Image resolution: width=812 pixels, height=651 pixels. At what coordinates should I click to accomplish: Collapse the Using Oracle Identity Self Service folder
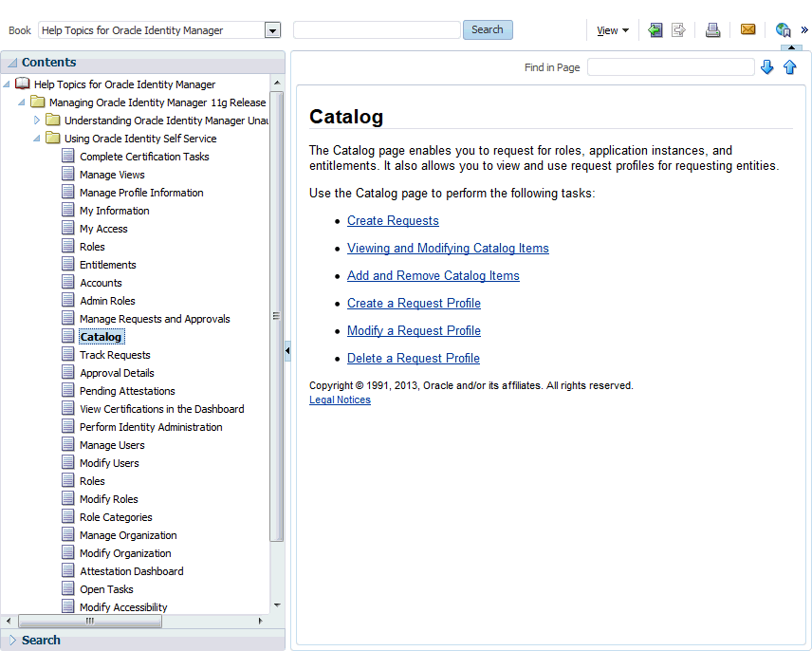(x=37, y=139)
